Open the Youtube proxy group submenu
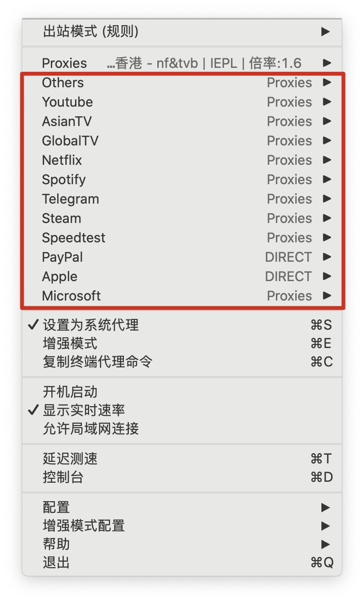Screen dimensions: 364x602 click(x=67, y=102)
